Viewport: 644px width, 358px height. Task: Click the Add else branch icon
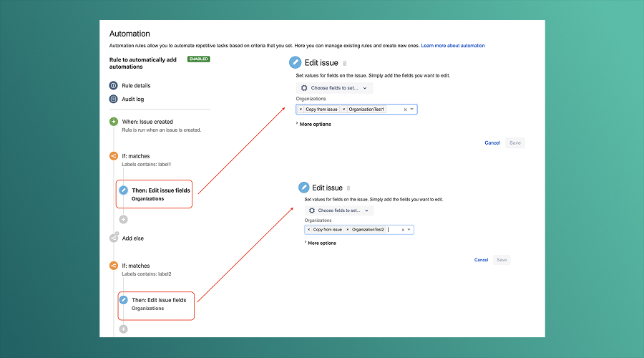pos(114,238)
